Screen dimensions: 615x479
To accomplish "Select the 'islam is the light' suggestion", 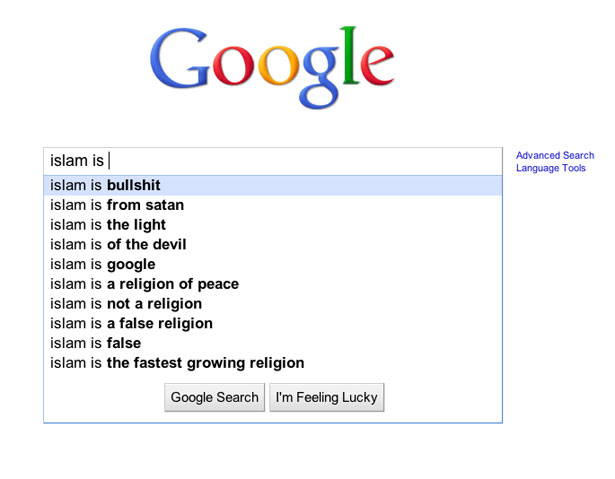I will 108,225.
